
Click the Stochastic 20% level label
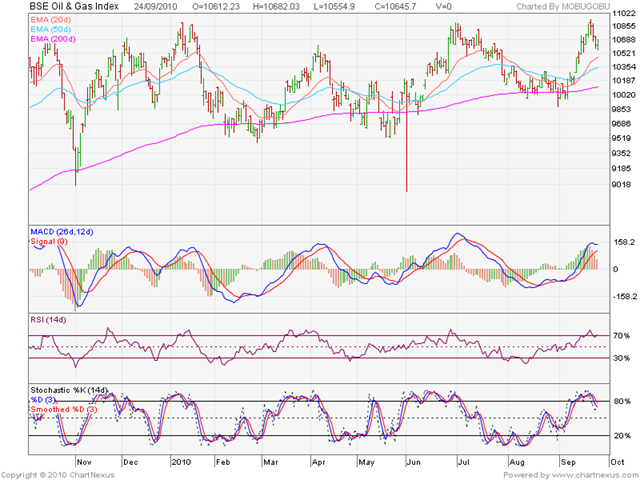pyautogui.click(x=622, y=436)
